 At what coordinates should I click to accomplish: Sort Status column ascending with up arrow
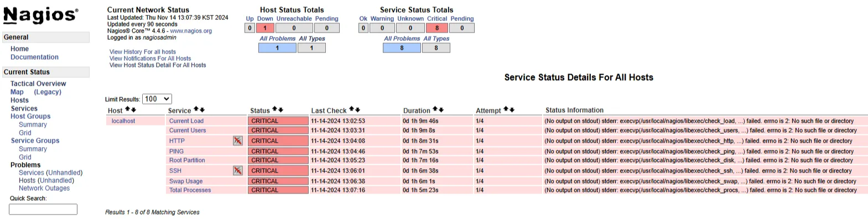pos(275,109)
